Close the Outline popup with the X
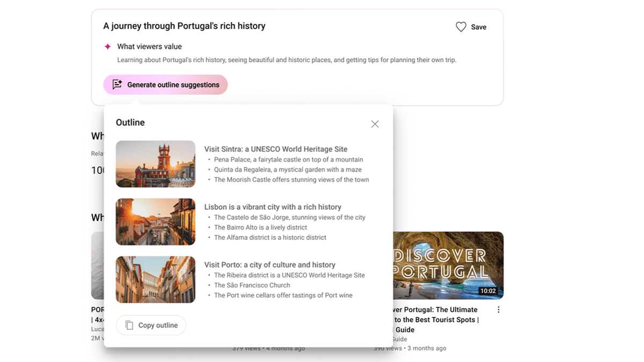This screenshot has height=362, width=644. 375,124
